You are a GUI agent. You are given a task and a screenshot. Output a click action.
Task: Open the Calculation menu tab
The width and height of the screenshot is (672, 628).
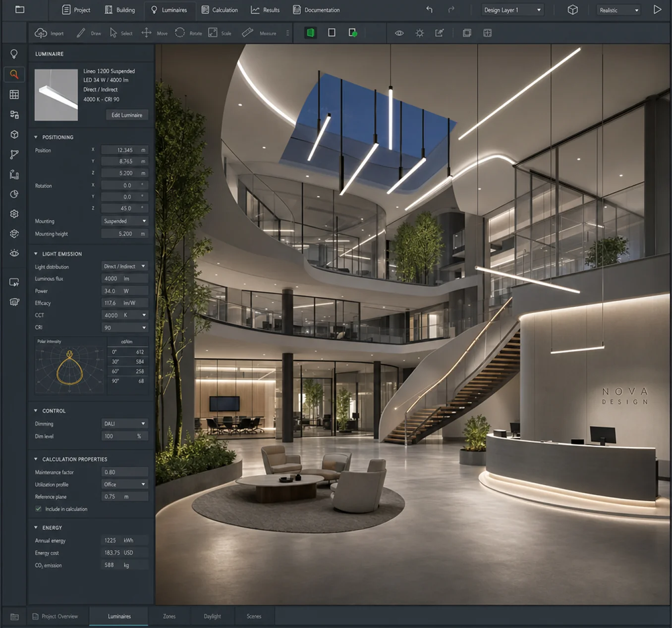[220, 10]
